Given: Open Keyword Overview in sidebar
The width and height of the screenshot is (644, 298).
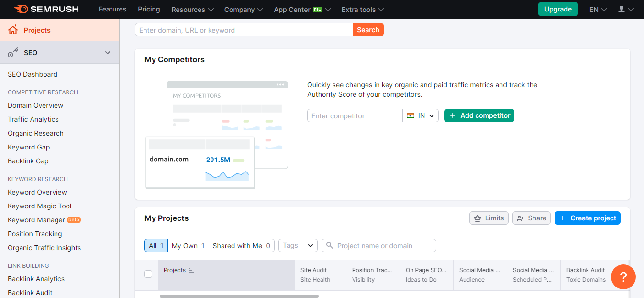Looking at the screenshot, I should 37,192.
